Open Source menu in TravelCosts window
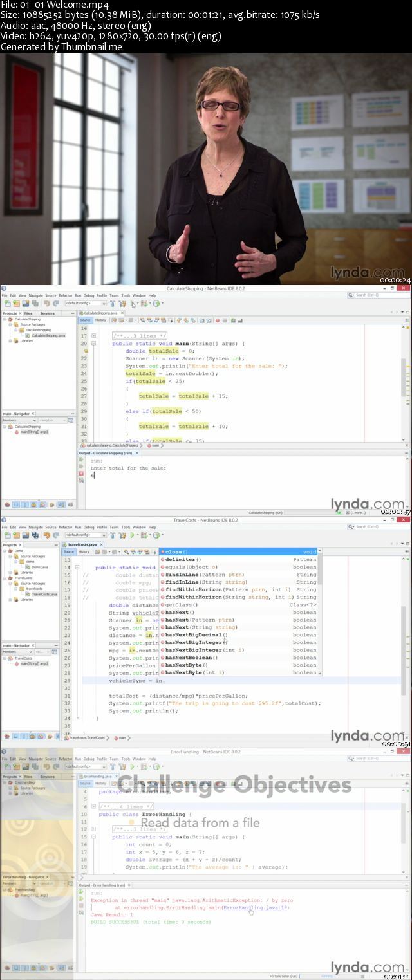Image resolution: width=412 pixels, height=980 pixels. [51, 527]
